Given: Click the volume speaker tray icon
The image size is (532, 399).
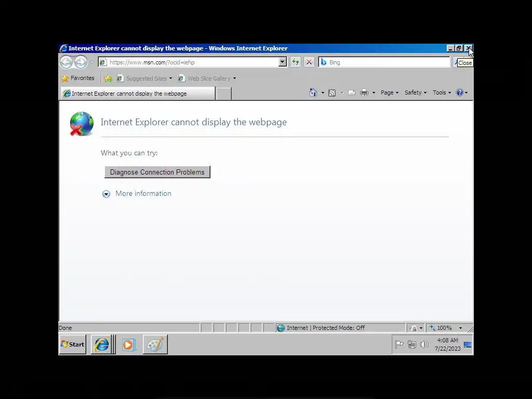Looking at the screenshot, I should tap(424, 344).
